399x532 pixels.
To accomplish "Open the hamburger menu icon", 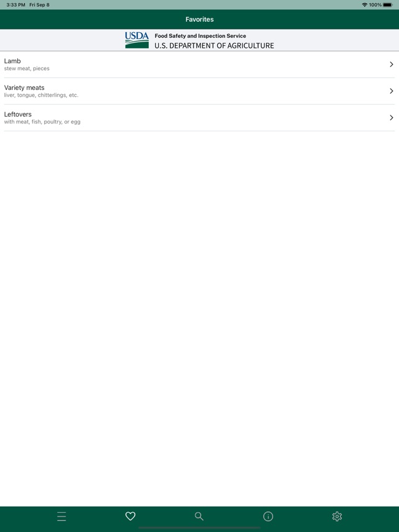I will pos(61,516).
